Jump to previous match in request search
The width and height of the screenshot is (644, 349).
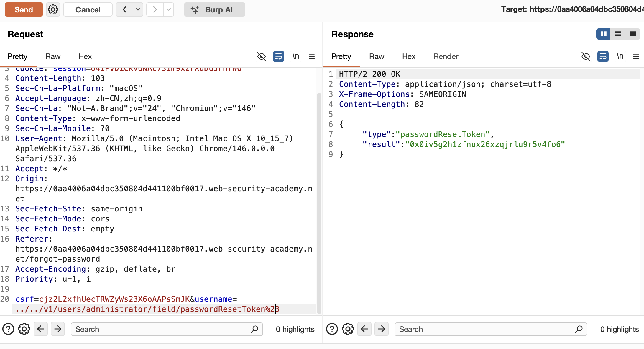(41, 329)
